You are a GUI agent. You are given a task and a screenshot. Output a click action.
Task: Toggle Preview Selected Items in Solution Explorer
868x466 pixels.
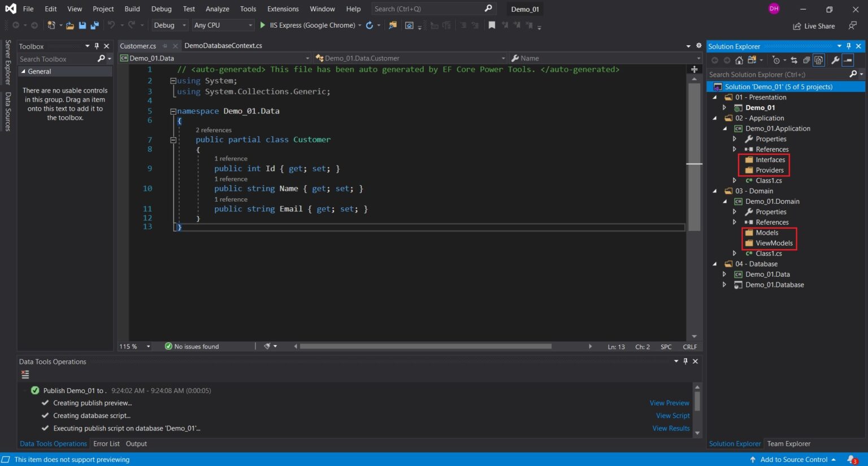(848, 60)
